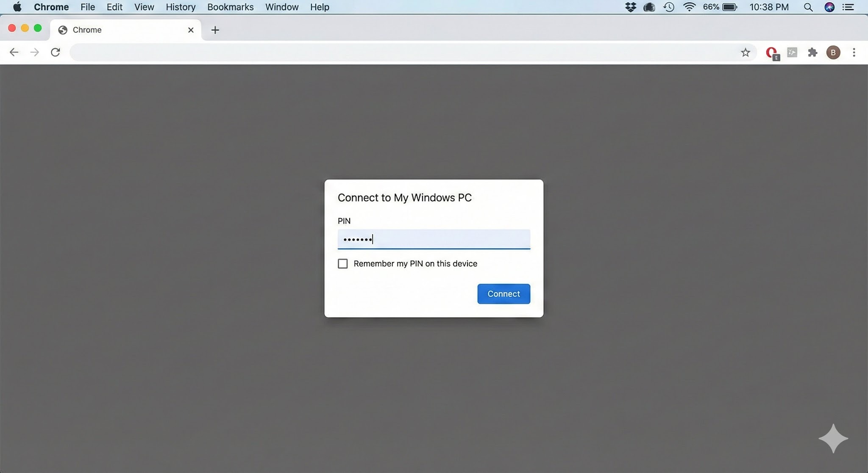The image size is (868, 473).
Task: Open the History menu
Action: [180, 7]
